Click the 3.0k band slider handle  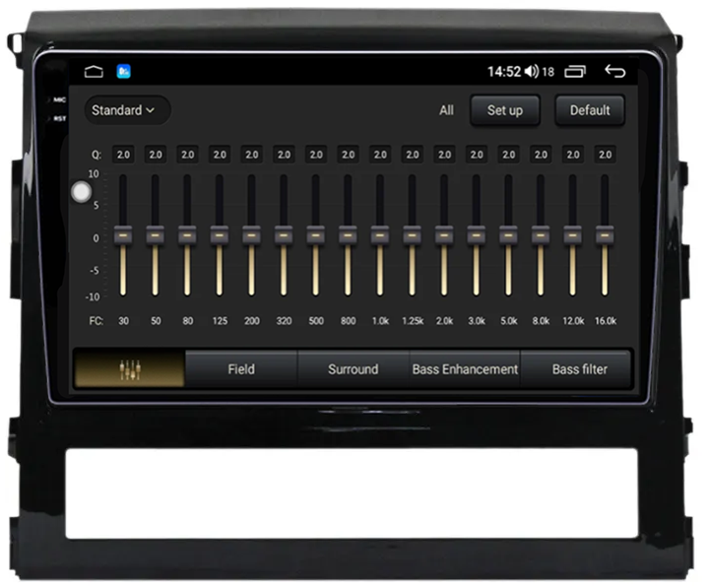(477, 235)
